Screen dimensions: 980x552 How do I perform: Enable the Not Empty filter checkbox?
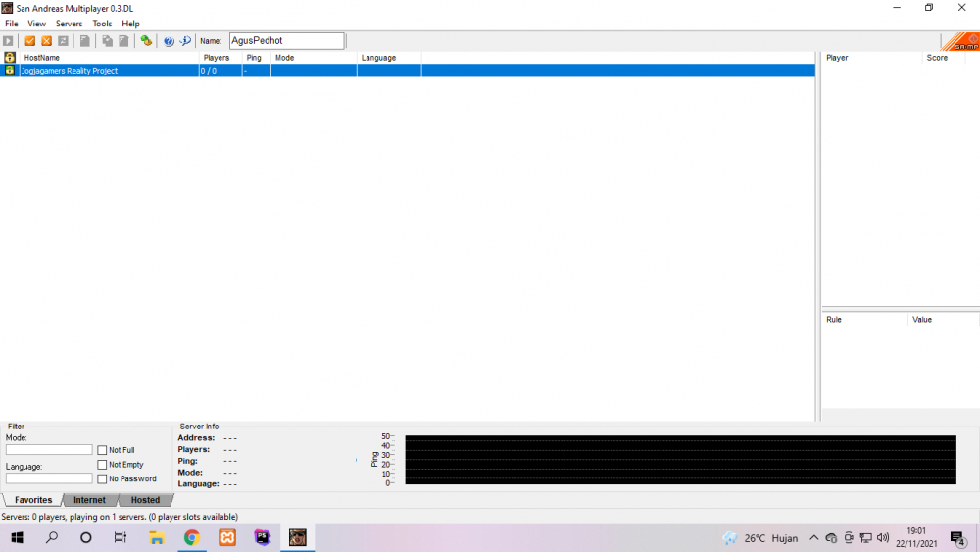click(102, 465)
